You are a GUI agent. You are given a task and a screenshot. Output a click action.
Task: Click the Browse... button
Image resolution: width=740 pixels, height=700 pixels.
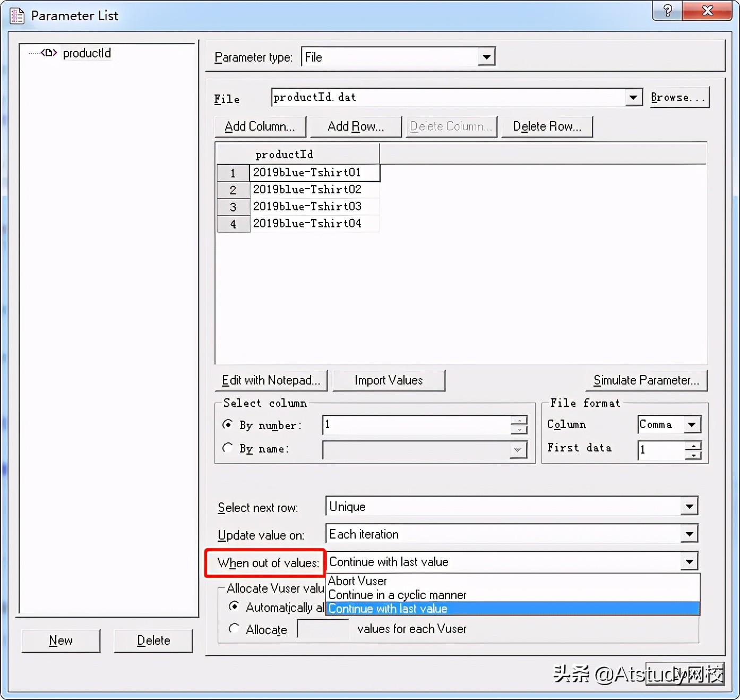(x=679, y=98)
